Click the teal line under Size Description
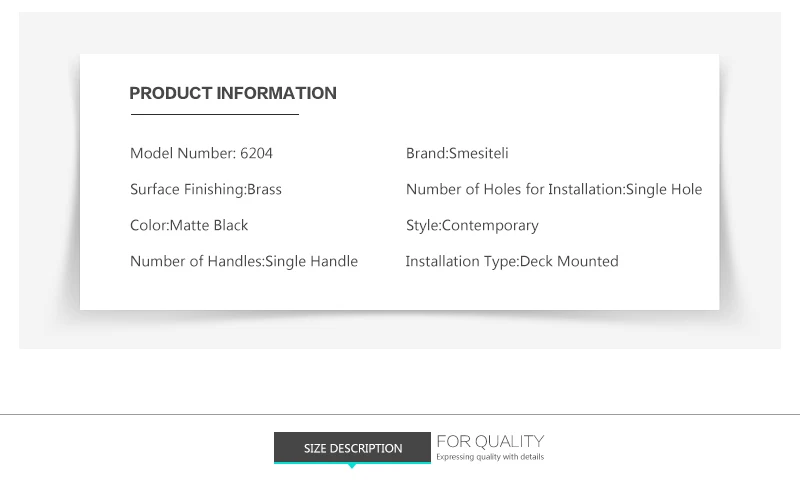This screenshot has height=490, width=800. pyautogui.click(x=352, y=463)
